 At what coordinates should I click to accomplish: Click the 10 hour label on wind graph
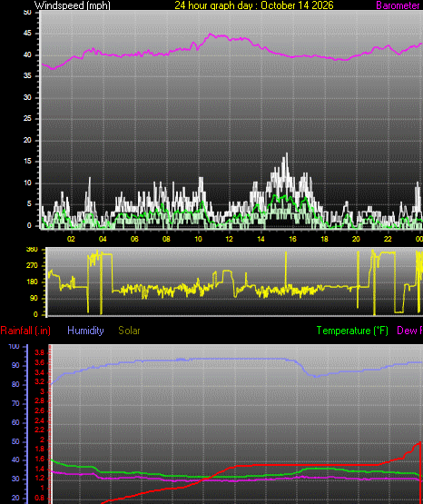click(x=198, y=239)
